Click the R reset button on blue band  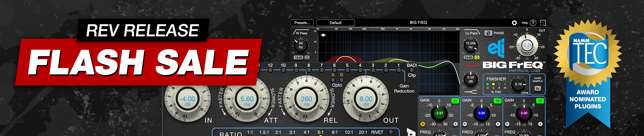465,124
